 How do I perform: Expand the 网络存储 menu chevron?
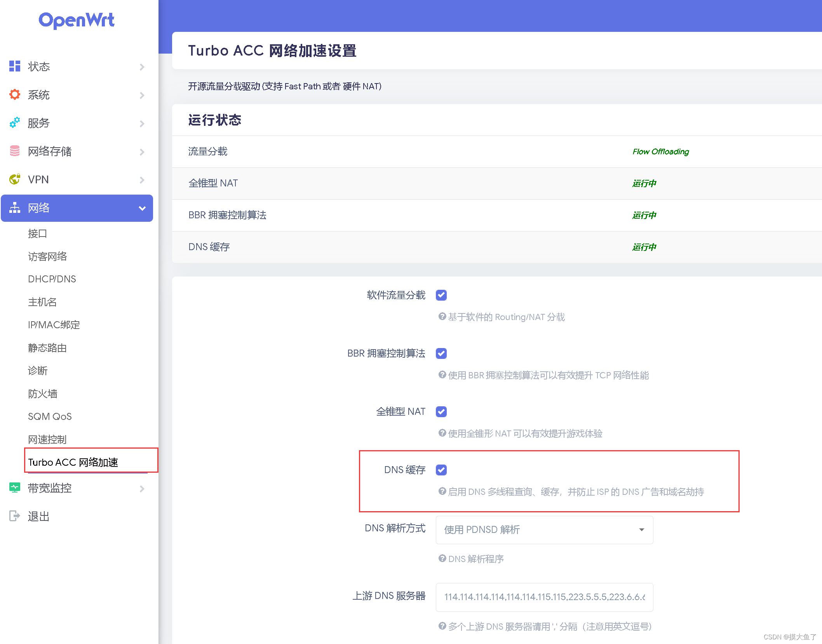pos(142,152)
